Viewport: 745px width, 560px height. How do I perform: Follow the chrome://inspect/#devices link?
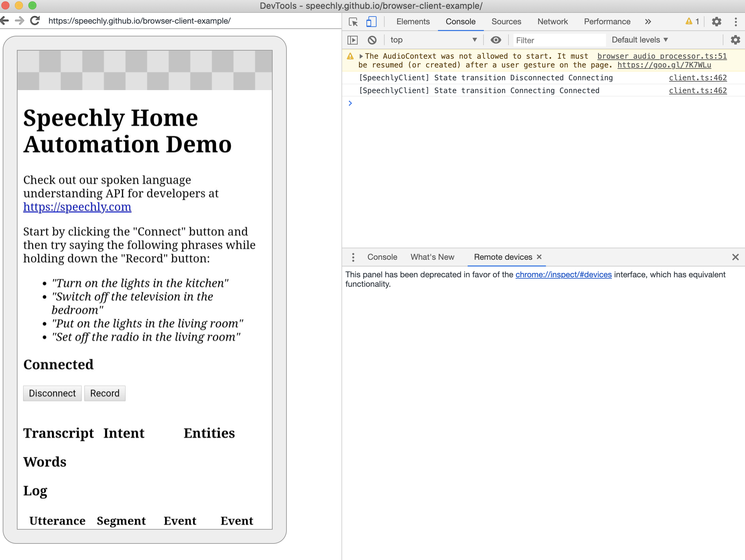click(x=563, y=275)
